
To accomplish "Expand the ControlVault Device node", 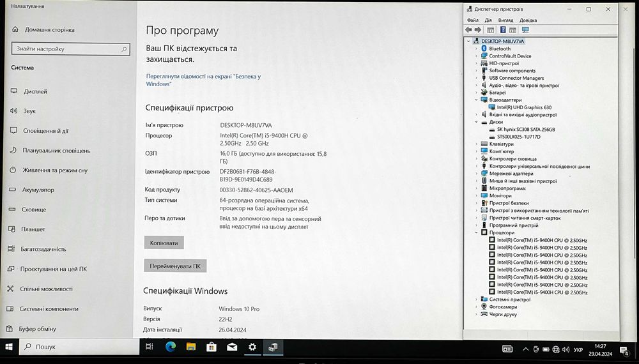I will point(476,56).
